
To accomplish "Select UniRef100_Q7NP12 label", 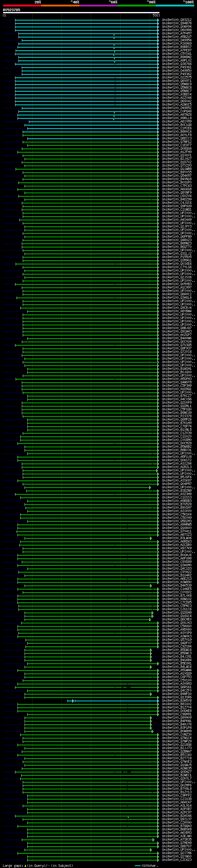I will pos(177,142).
